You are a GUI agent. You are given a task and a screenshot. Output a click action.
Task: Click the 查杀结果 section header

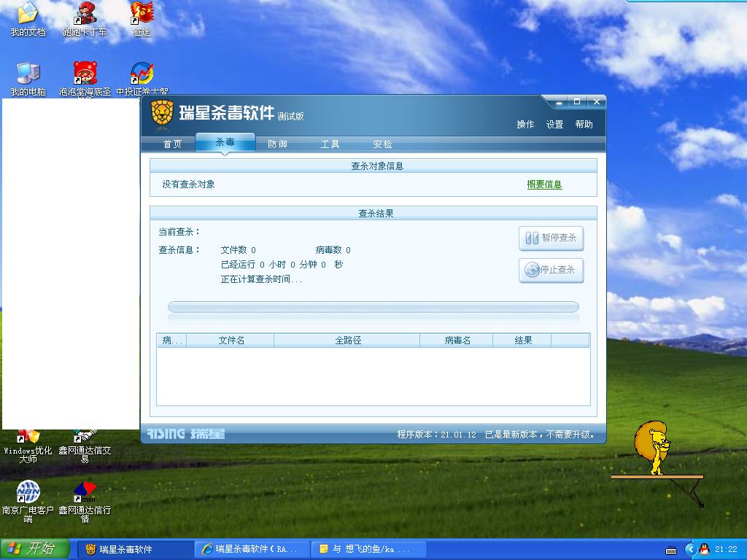pyautogui.click(x=373, y=214)
